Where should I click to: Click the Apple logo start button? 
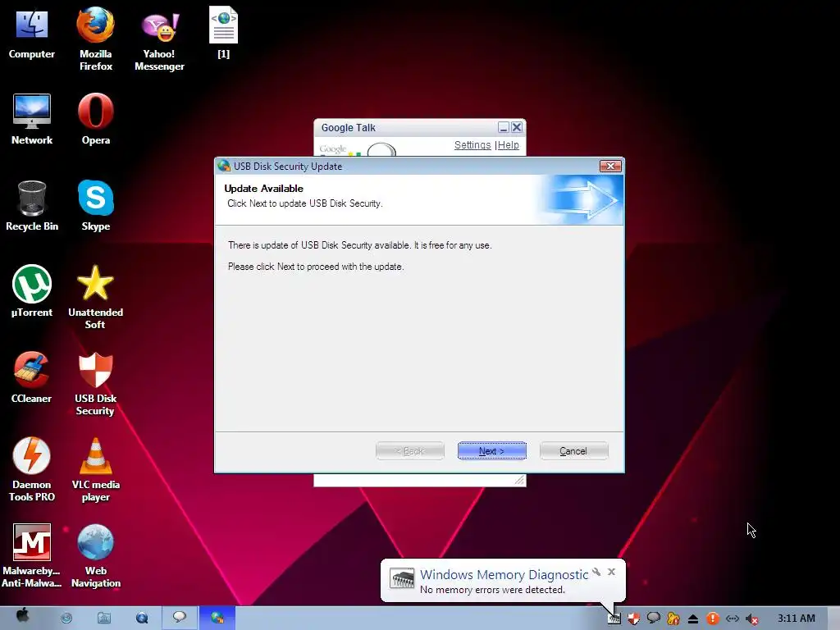(22, 616)
